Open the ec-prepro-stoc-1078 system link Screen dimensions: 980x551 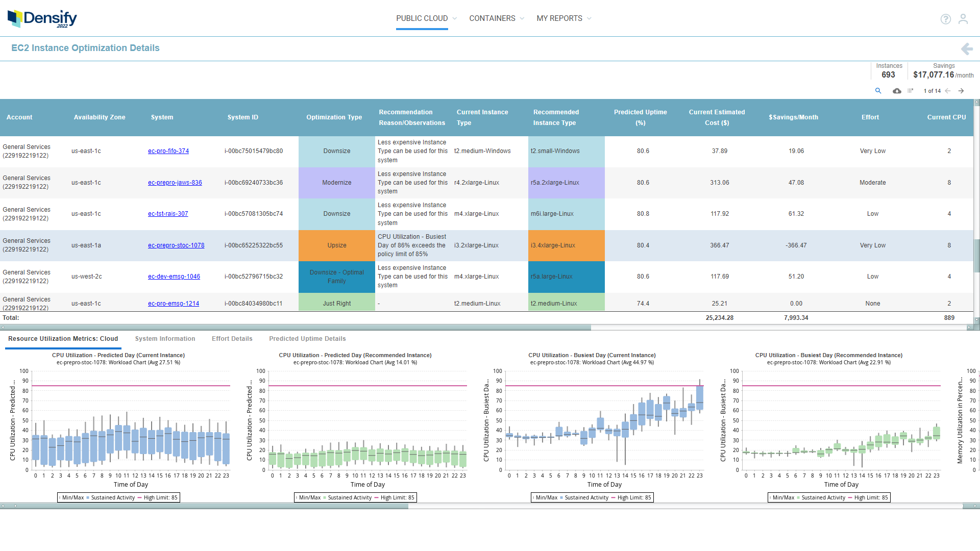176,245
